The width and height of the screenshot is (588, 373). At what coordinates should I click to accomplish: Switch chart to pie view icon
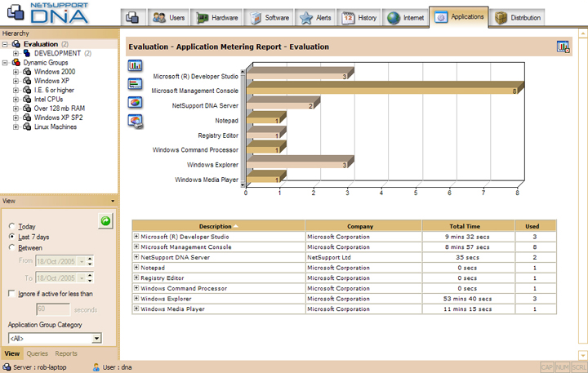[135, 102]
